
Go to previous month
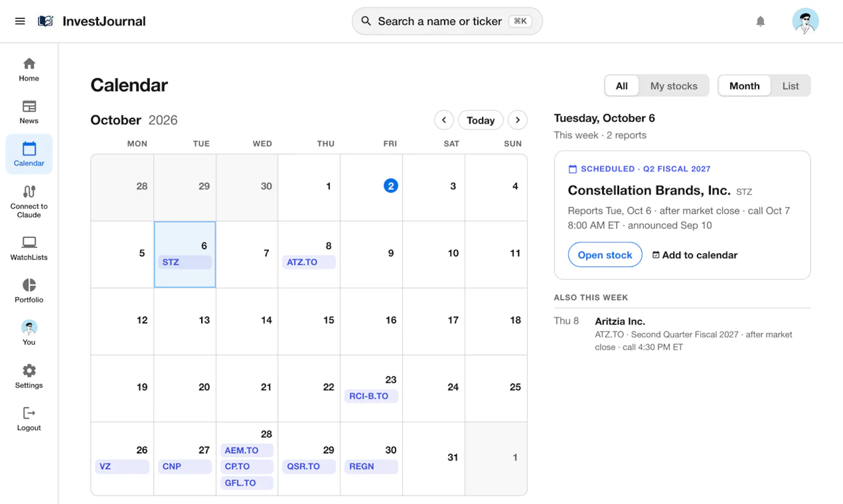(x=444, y=120)
